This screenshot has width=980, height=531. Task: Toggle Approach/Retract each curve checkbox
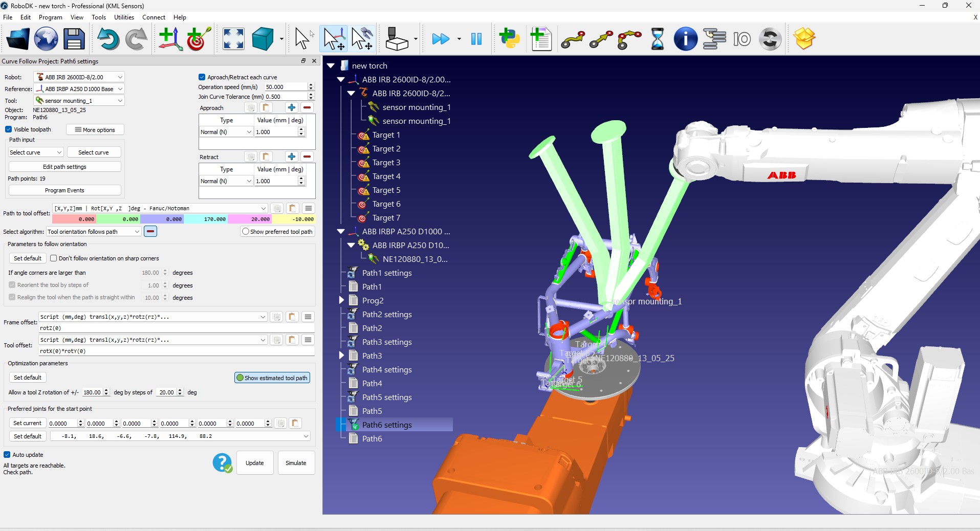click(x=202, y=77)
